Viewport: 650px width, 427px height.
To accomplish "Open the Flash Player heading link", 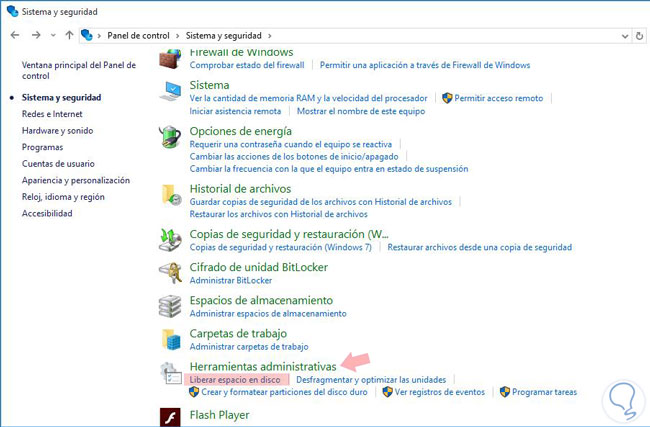I will [220, 415].
